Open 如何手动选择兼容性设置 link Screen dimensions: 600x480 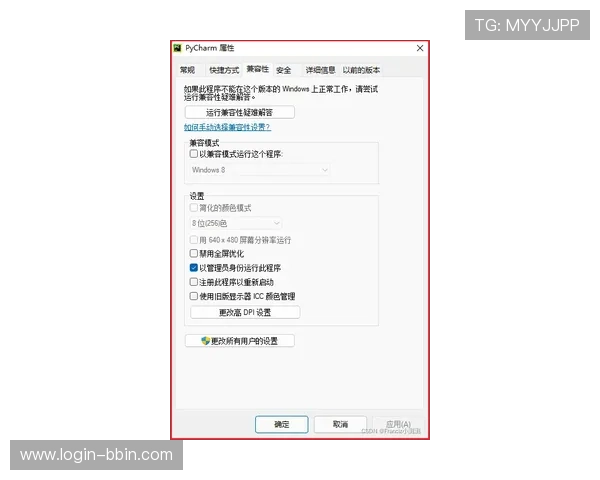pyautogui.click(x=227, y=127)
